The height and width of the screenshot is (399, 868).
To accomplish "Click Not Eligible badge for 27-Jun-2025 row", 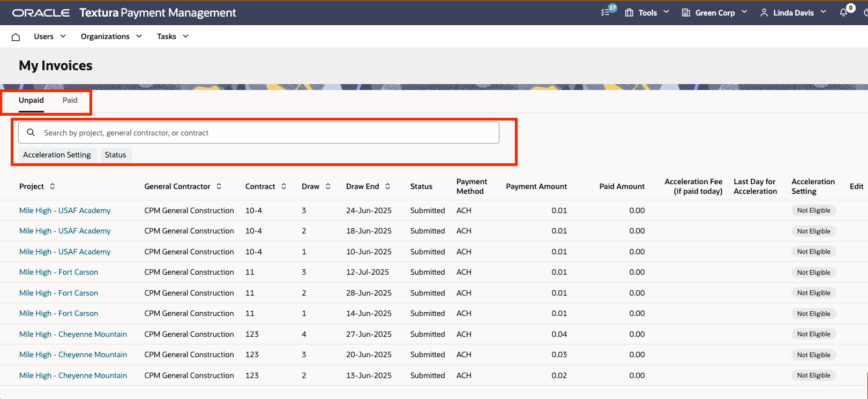I will (x=813, y=334).
